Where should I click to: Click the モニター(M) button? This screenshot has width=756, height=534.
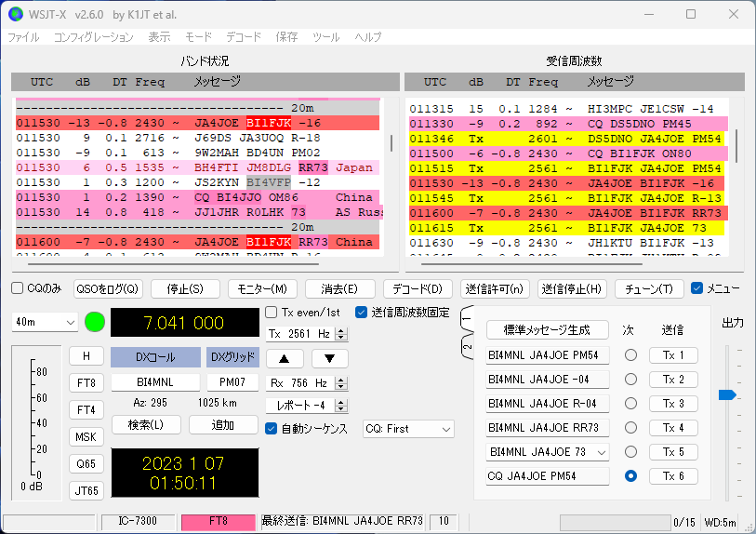tap(262, 289)
